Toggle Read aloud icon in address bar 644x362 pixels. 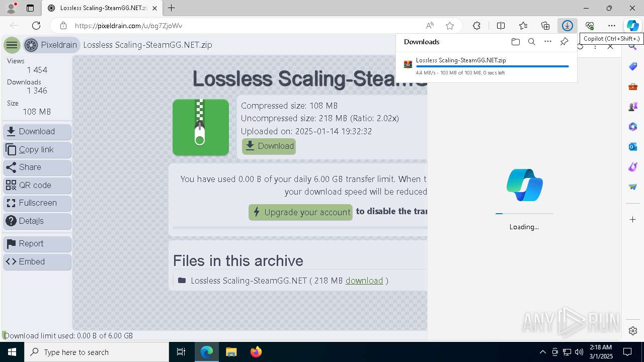(430, 26)
